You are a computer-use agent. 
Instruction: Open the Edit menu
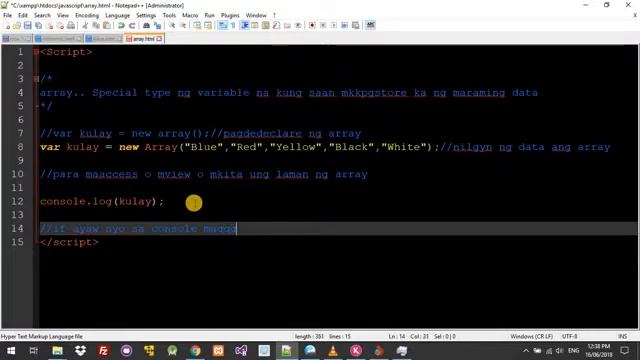[23, 15]
